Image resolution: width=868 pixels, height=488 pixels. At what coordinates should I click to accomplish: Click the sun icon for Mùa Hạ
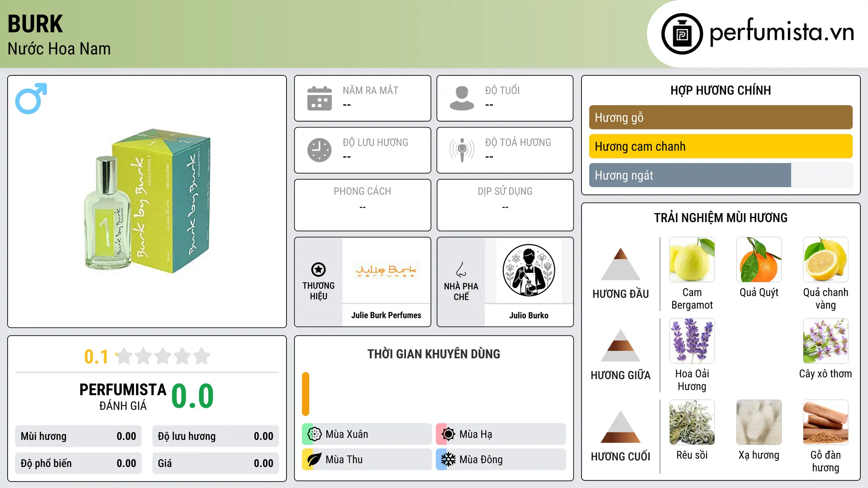(448, 434)
